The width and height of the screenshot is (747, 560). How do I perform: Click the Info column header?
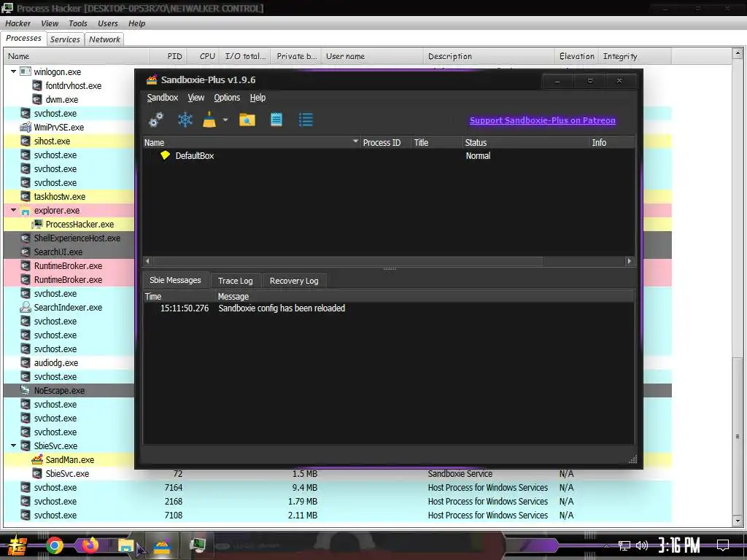(612, 142)
